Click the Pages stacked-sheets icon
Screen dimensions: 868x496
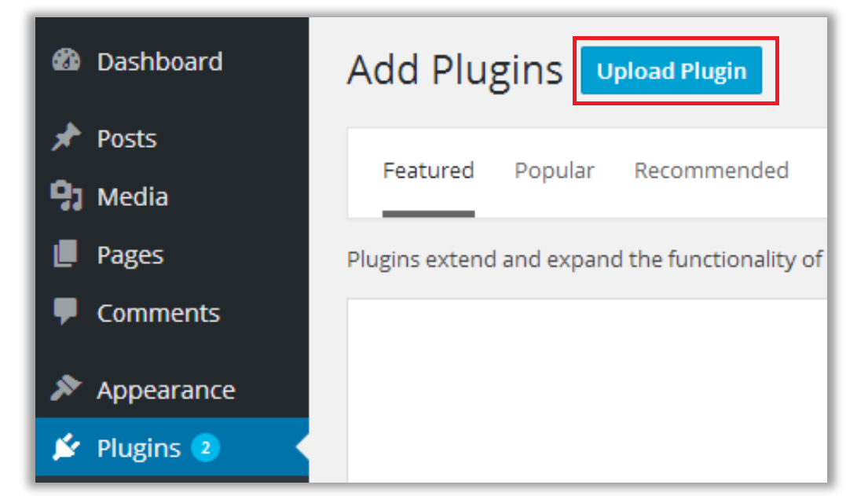coord(66,255)
